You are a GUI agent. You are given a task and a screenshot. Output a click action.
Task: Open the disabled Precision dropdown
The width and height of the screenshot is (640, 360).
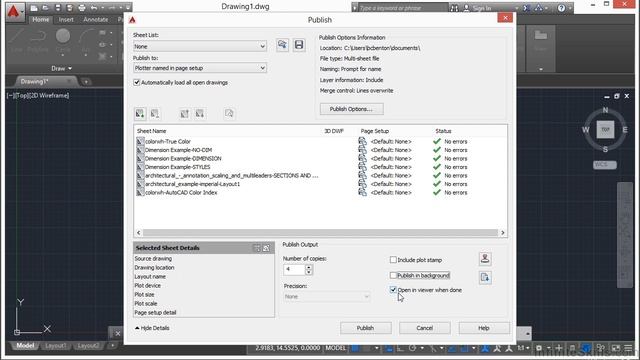(327, 297)
